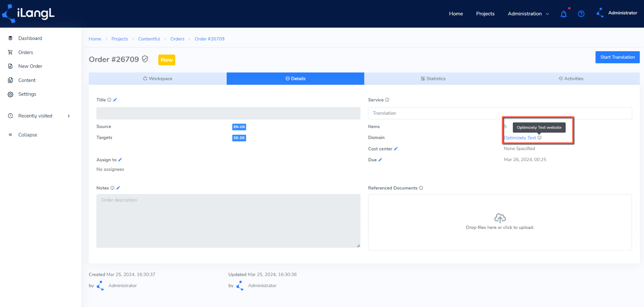Click the New Order document icon
The image size is (644, 307).
click(10, 66)
